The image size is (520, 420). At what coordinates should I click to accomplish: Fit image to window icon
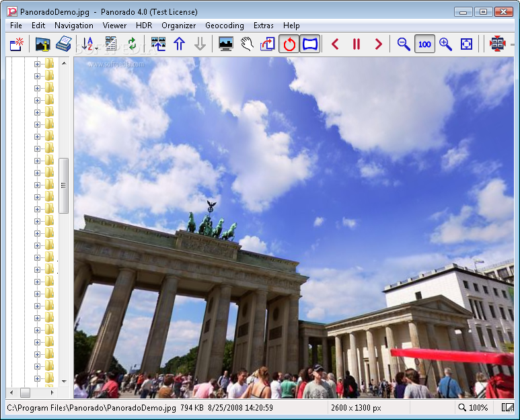[466, 44]
